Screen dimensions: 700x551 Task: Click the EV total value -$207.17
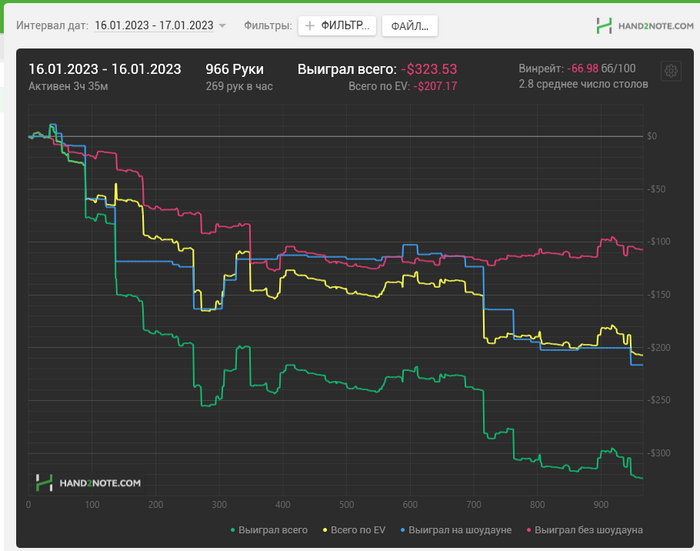pos(435,86)
